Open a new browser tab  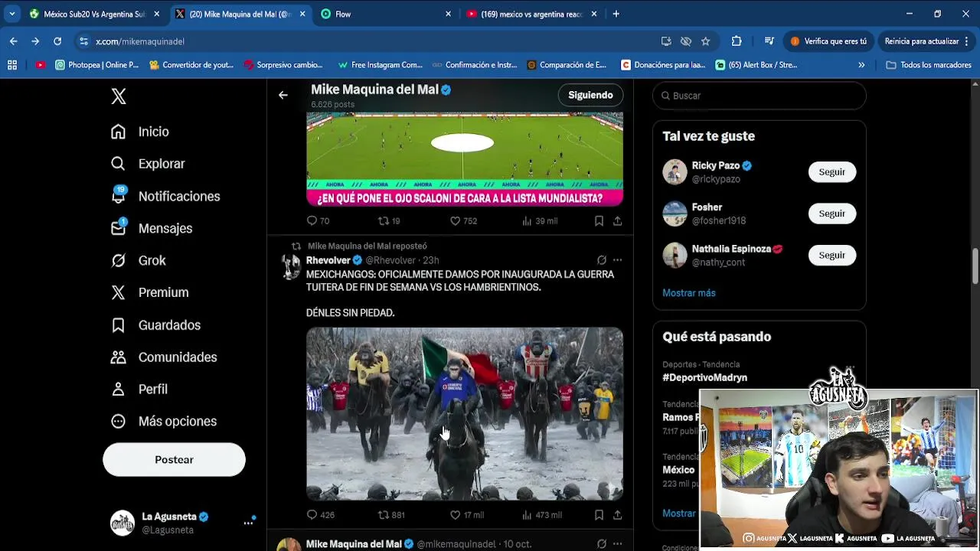click(x=616, y=14)
